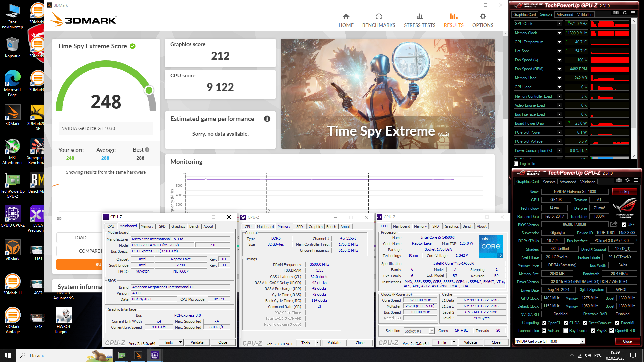Click the Windows Start button
The width and height of the screenshot is (644, 362).
pyautogui.click(x=8, y=355)
